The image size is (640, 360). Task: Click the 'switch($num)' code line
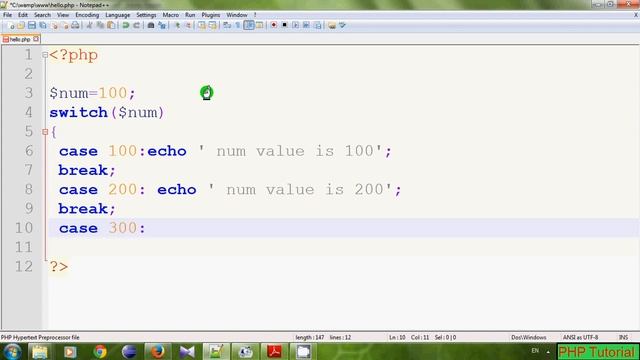107,112
